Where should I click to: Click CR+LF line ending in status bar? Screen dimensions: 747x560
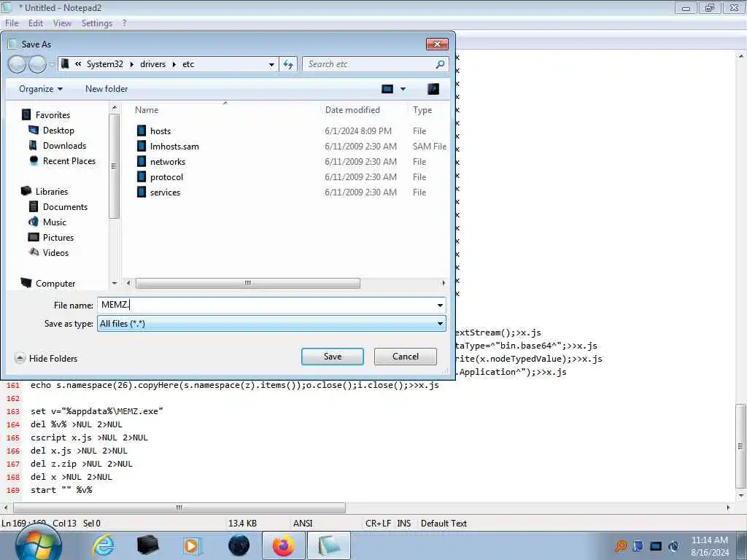tap(379, 524)
